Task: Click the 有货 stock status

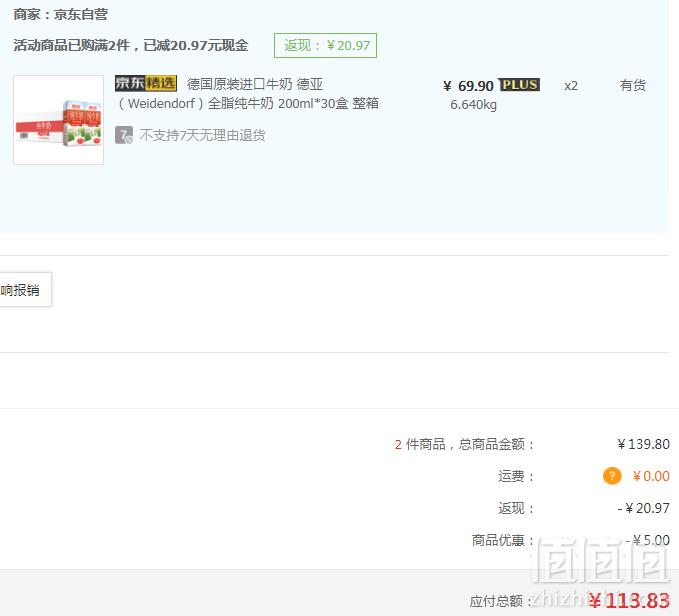Action: pos(632,85)
